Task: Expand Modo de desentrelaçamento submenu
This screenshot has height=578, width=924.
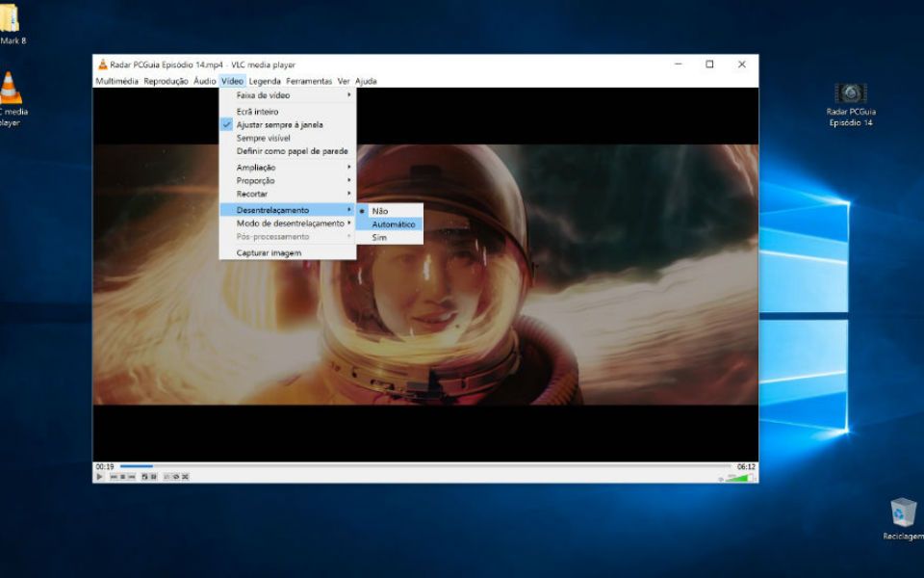Action: (x=288, y=223)
